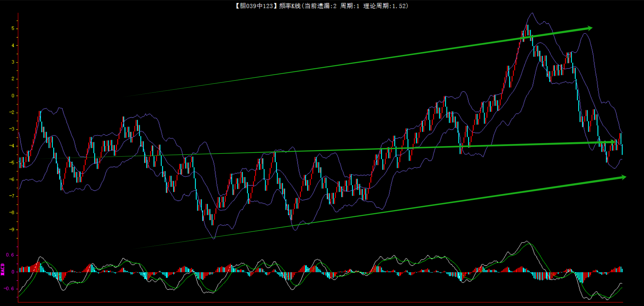Click the magenta MACD indicator label
Viewport: 644px width, 306px height.
(x=3, y=269)
